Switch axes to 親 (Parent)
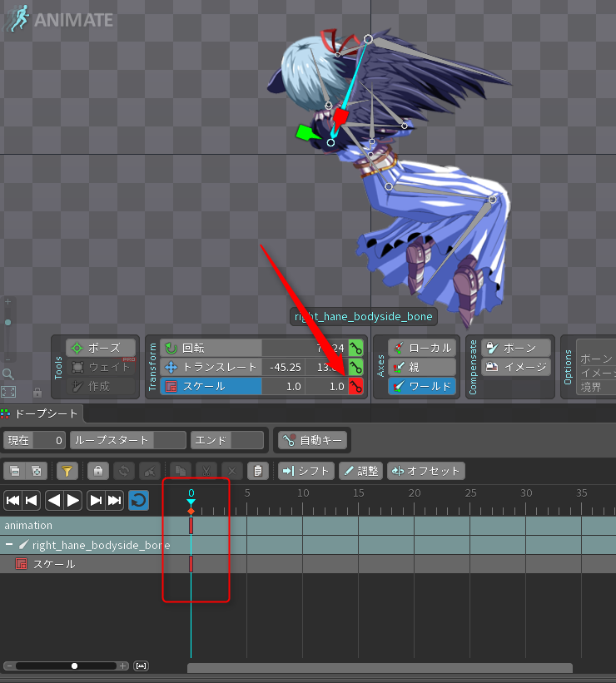616x683 pixels. point(422,367)
